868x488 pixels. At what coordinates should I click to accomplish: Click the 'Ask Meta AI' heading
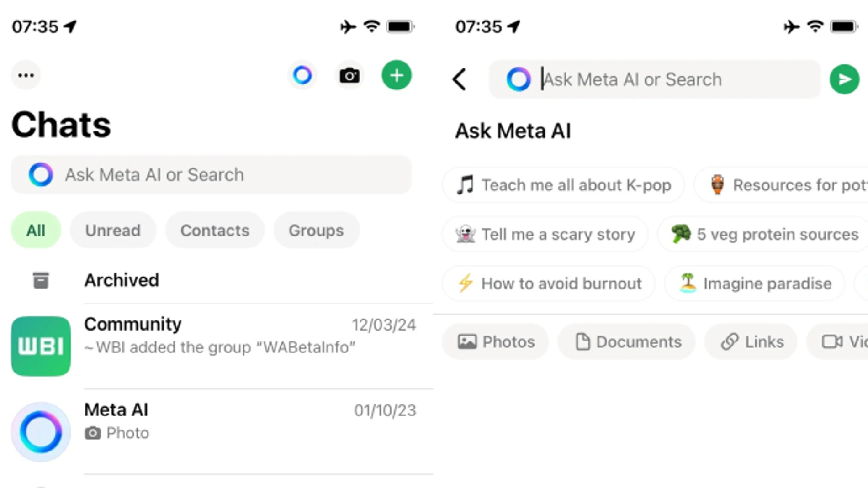[513, 131]
